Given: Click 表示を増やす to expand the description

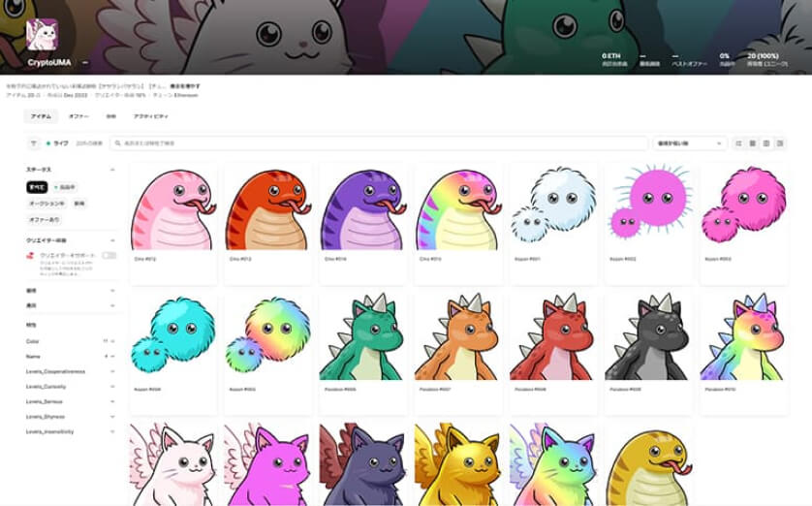Looking at the screenshot, I should pos(185,86).
